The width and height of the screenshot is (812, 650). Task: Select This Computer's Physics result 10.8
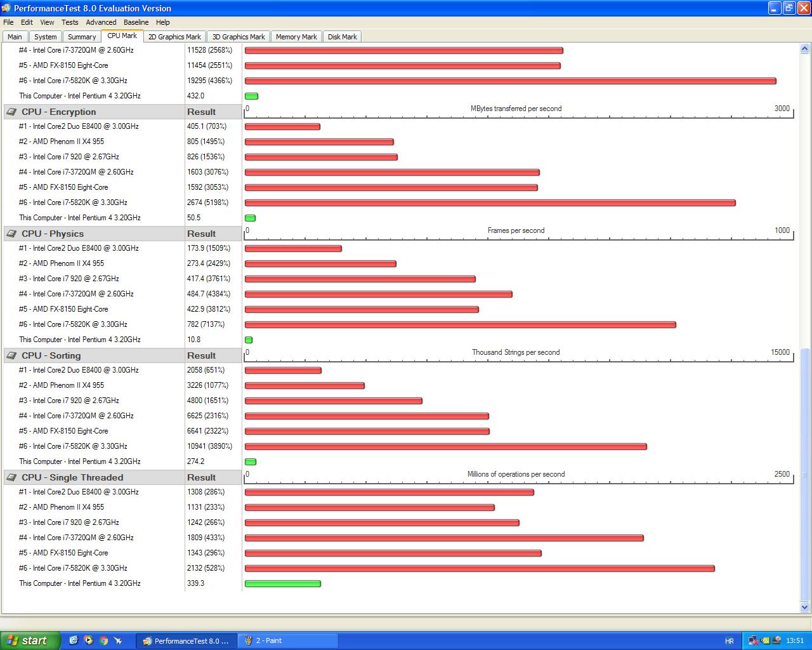click(x=193, y=340)
